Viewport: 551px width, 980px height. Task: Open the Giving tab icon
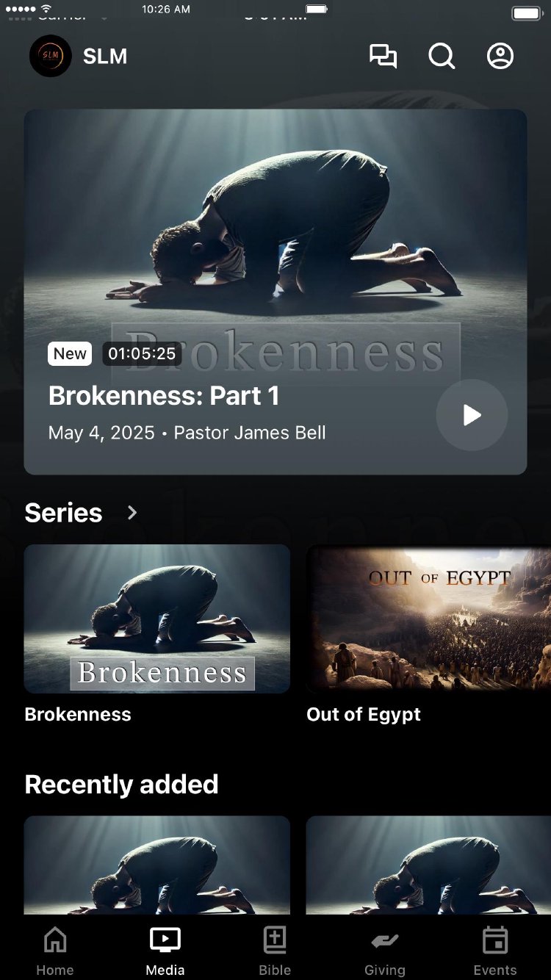coord(385,941)
